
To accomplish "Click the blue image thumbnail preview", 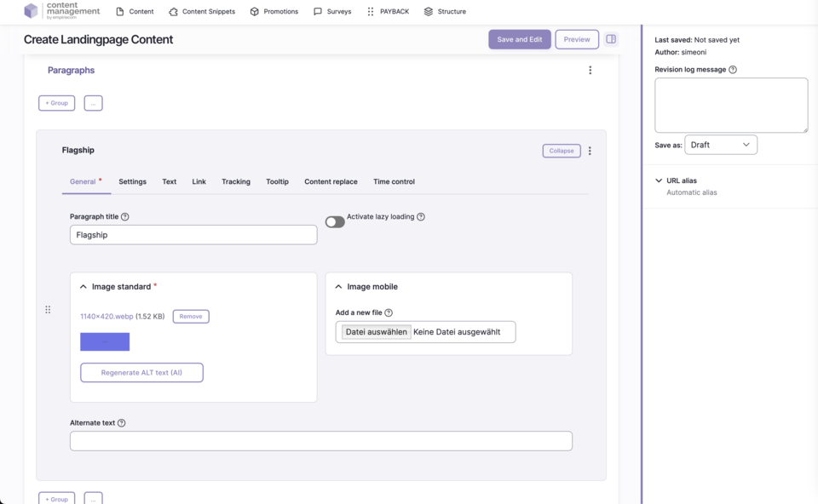I will click(105, 341).
